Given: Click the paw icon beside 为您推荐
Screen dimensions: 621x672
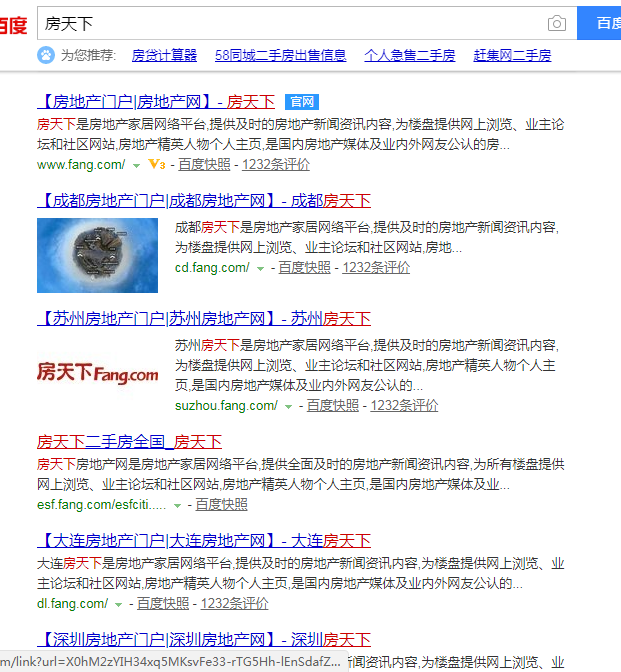Looking at the screenshot, I should tap(46, 55).
